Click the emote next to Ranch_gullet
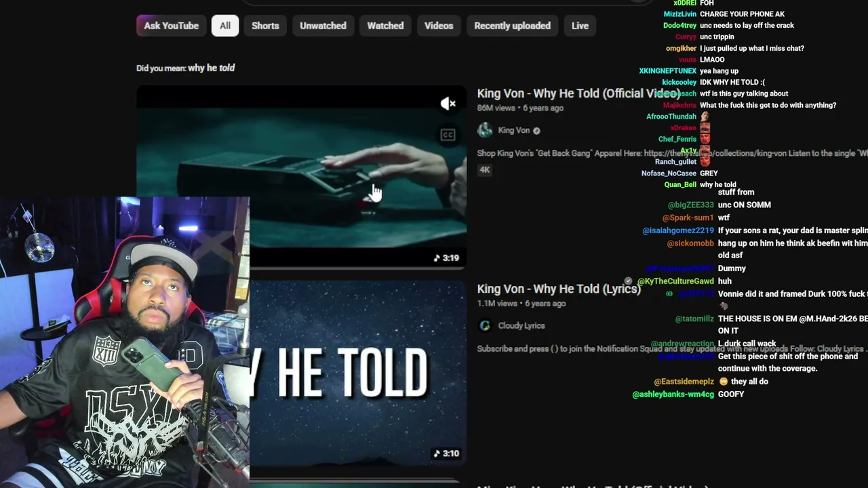This screenshot has height=488, width=868. click(705, 161)
